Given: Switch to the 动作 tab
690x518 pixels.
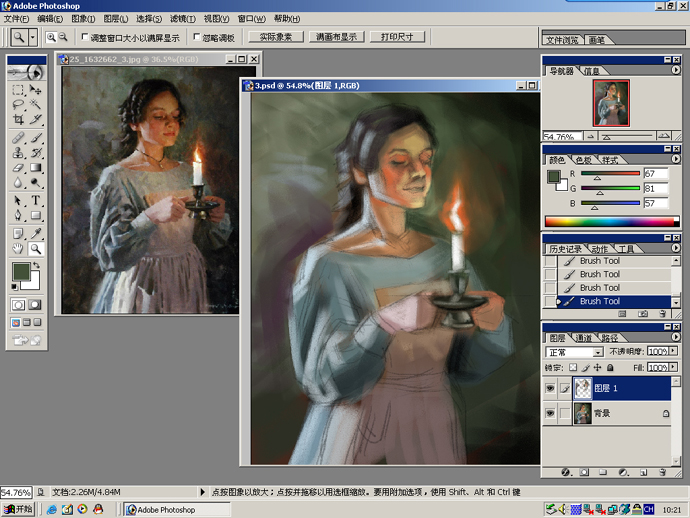Looking at the screenshot, I should point(599,249).
